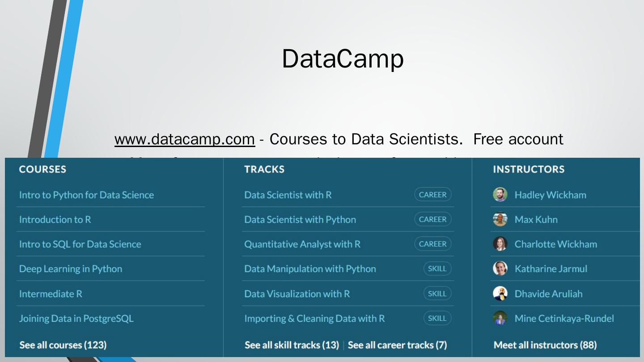
Task: Open Intro to SQL for Data Science
Action: tap(80, 244)
